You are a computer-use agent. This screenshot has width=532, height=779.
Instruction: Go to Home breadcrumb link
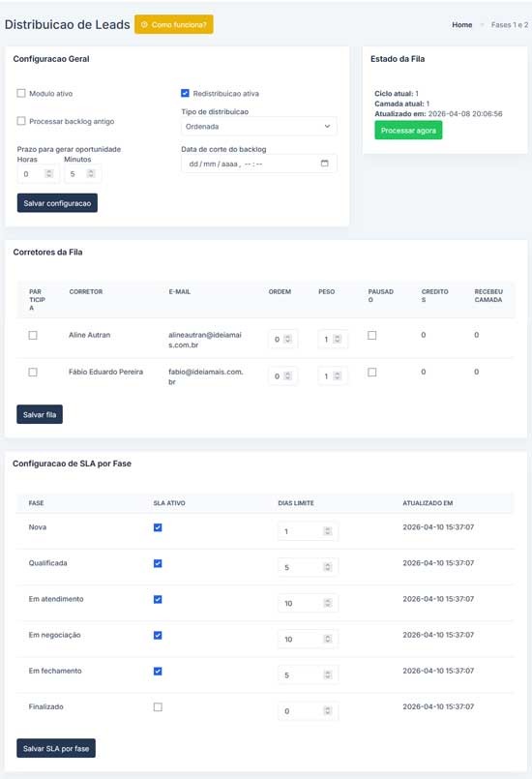(462, 24)
